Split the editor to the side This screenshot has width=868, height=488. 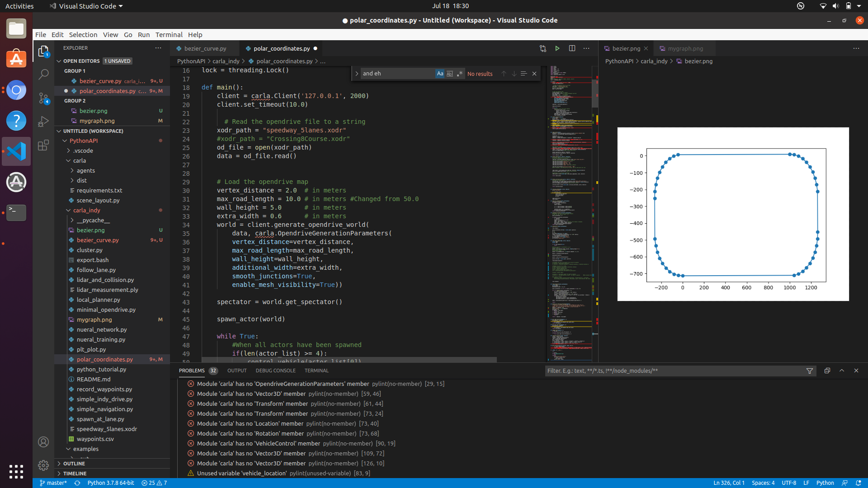click(572, 48)
